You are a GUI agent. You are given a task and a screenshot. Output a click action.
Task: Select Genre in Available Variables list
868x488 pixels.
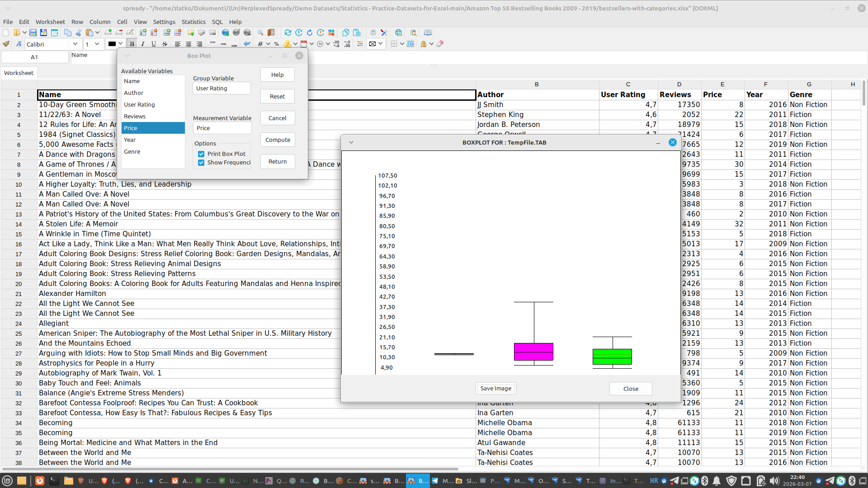[x=132, y=152]
